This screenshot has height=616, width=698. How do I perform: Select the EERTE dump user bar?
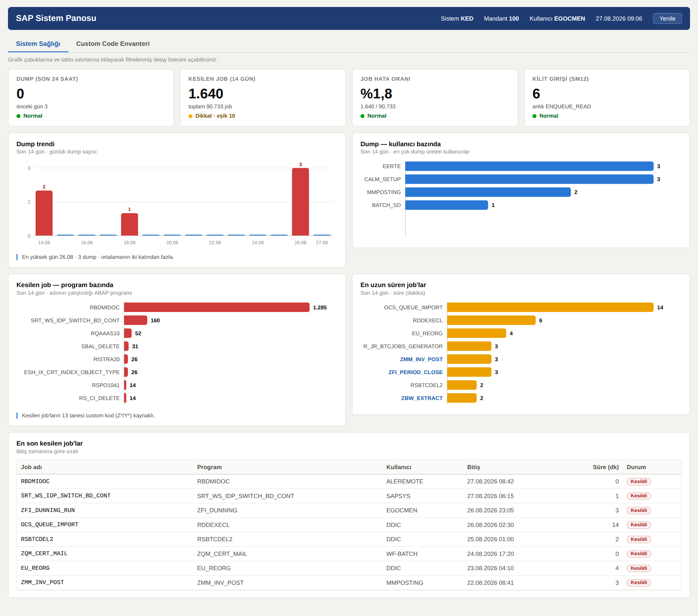[x=529, y=166]
